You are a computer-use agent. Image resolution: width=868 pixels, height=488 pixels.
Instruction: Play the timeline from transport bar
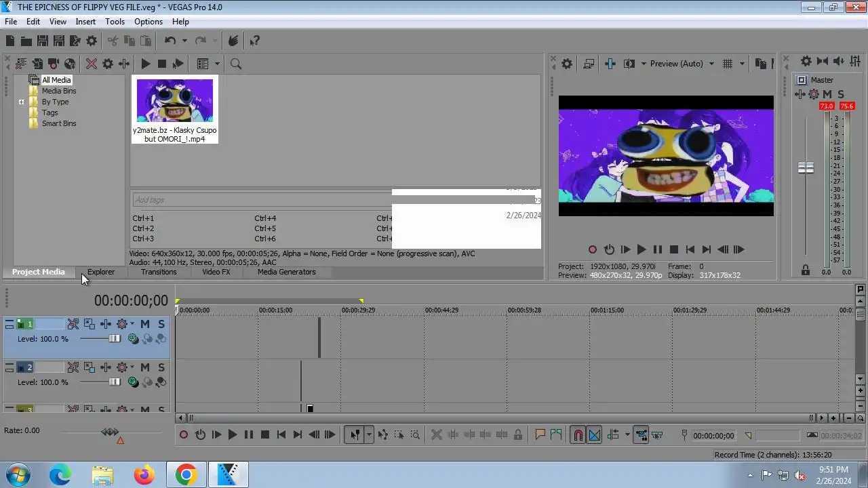pos(232,435)
